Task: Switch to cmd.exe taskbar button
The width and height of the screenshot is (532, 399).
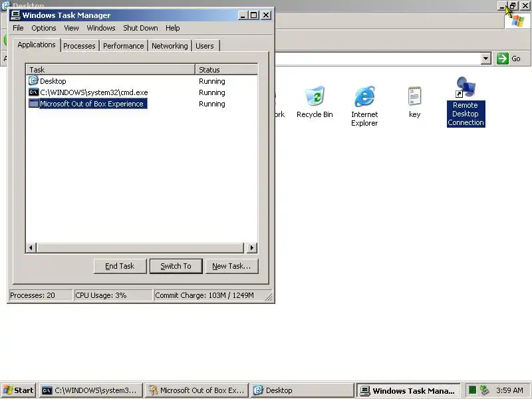Action: click(90, 390)
